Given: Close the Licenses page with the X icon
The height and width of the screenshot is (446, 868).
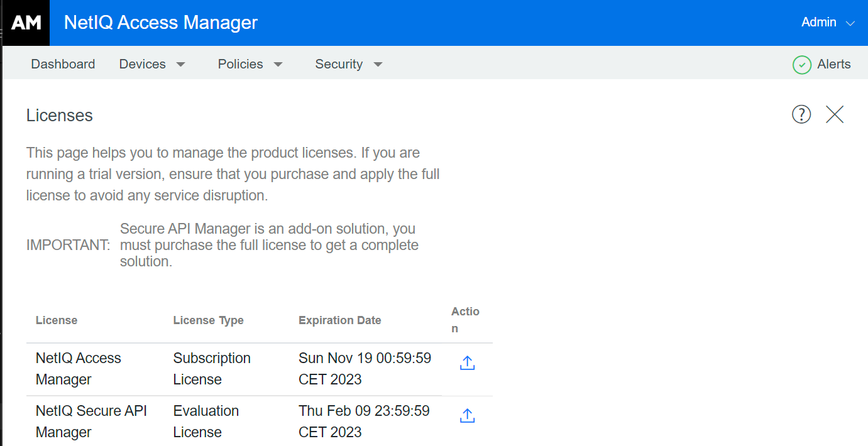Looking at the screenshot, I should coord(834,114).
